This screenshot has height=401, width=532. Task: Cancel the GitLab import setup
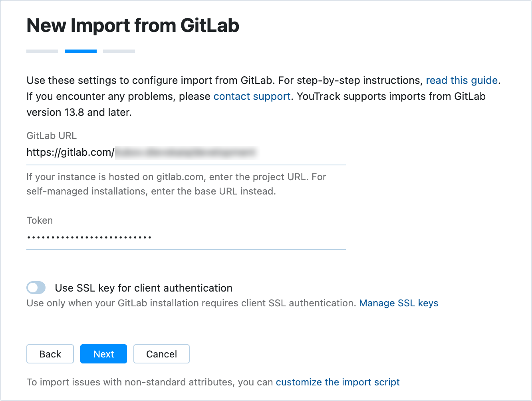point(161,354)
